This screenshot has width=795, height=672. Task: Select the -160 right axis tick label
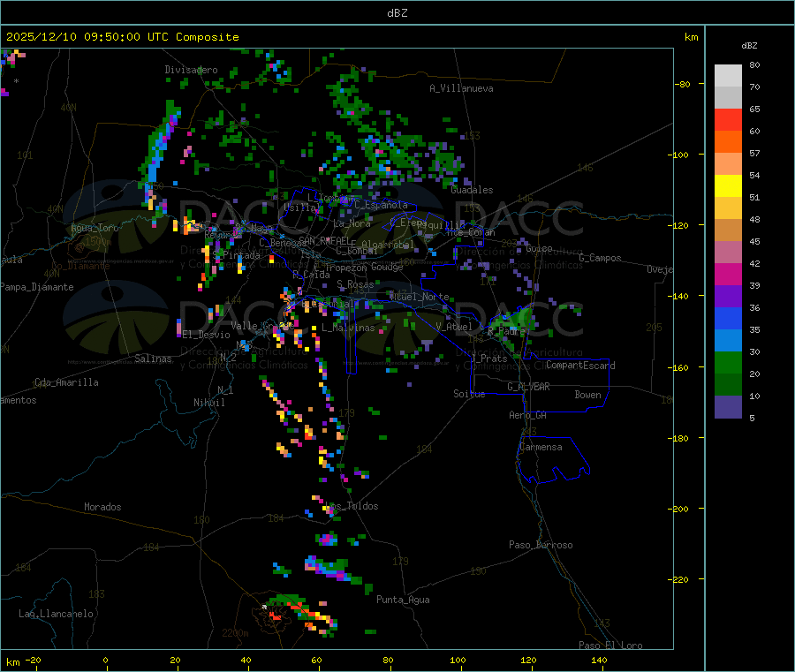(680, 367)
